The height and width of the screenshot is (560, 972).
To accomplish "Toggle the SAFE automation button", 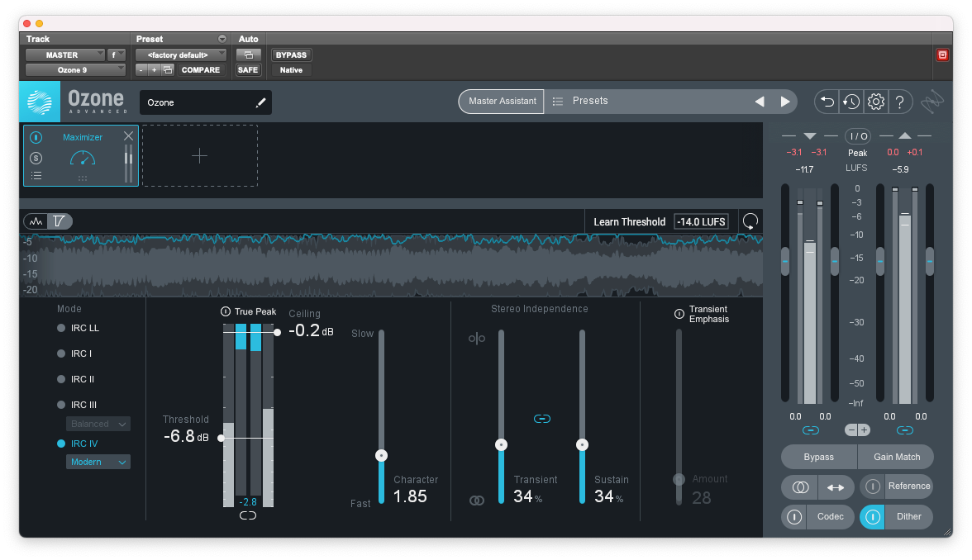I will (x=248, y=70).
